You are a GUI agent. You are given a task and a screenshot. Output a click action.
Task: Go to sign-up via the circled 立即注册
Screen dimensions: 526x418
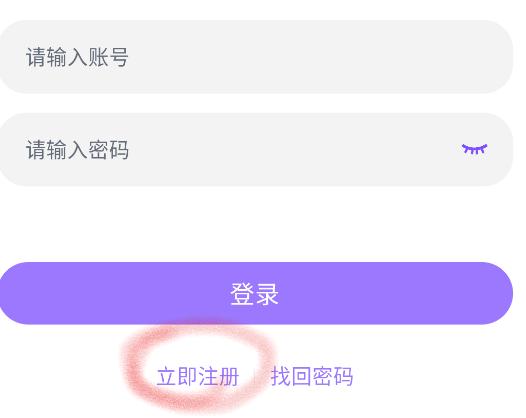click(x=198, y=377)
